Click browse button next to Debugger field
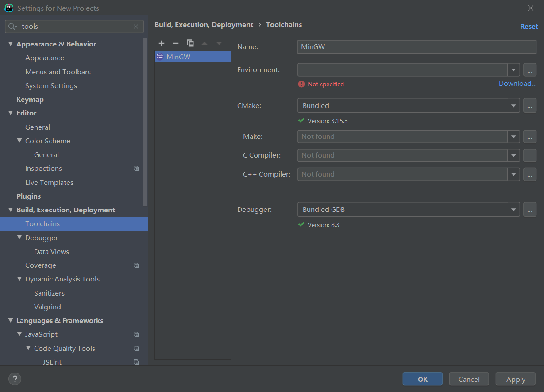Viewport: 544px width, 392px height. click(x=530, y=210)
